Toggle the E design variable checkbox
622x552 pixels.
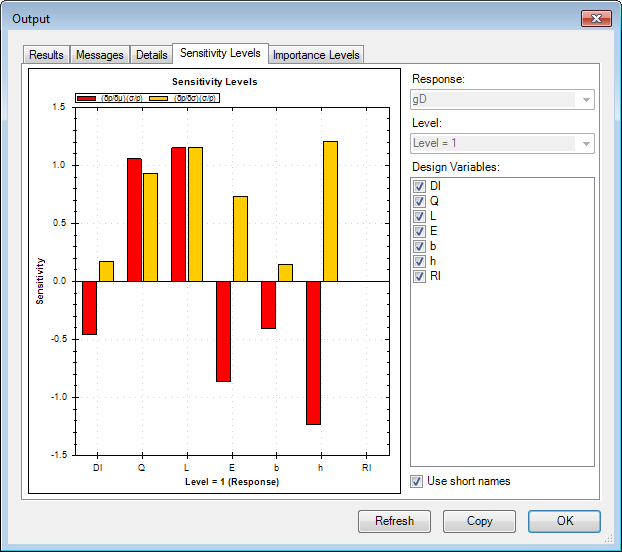[x=420, y=232]
